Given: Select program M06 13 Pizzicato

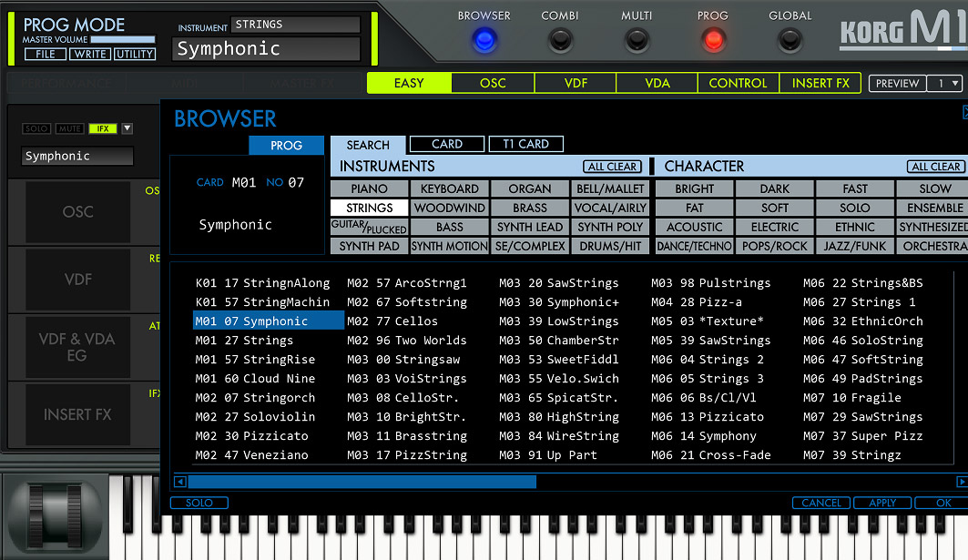Looking at the screenshot, I should point(708,417).
